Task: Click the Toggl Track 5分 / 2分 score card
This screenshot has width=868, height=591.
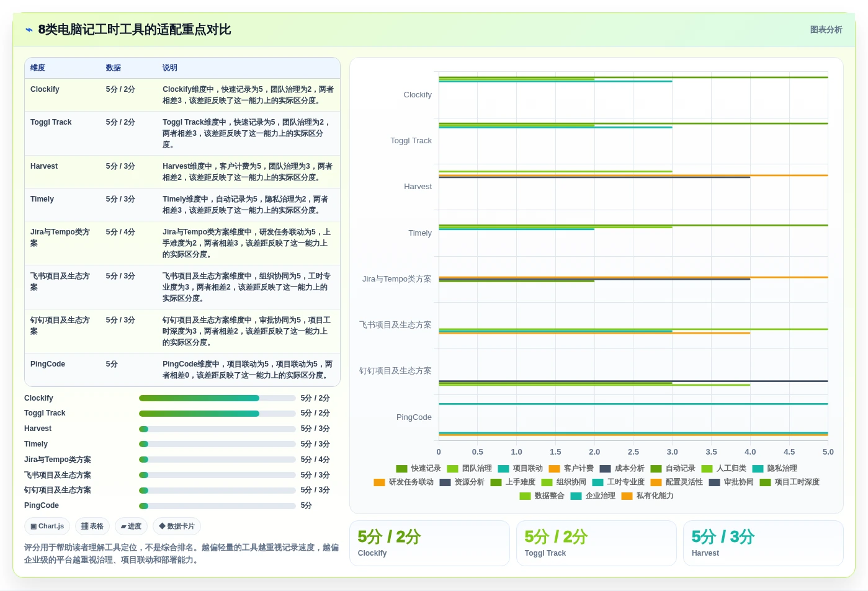Action: tap(596, 543)
